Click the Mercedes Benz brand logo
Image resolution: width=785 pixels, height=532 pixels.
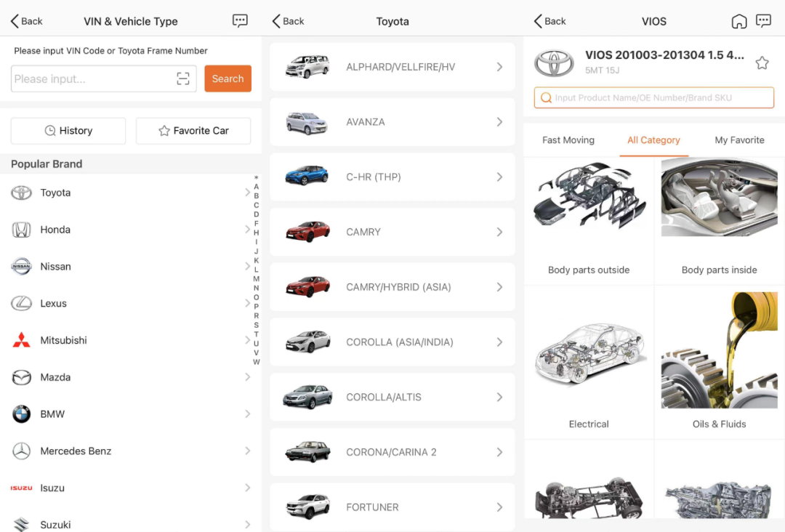coord(22,451)
